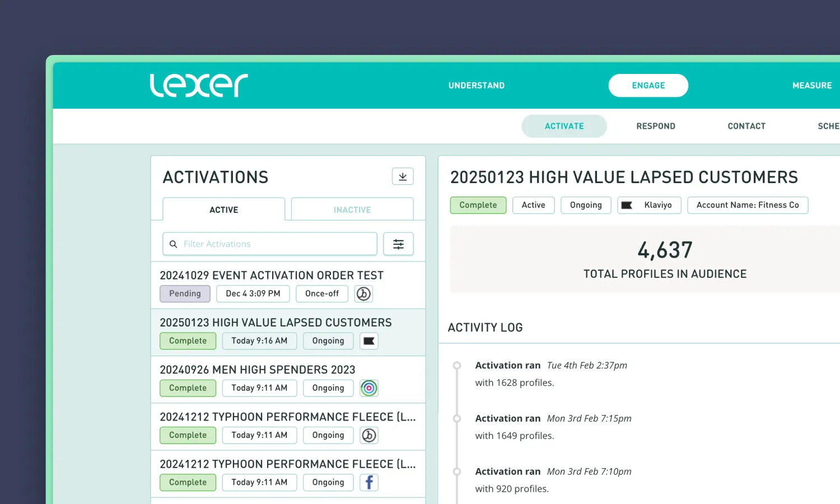This screenshot has width=840, height=504.
Task: Click the Klaviyo tag in detail panel
Action: [x=650, y=206]
